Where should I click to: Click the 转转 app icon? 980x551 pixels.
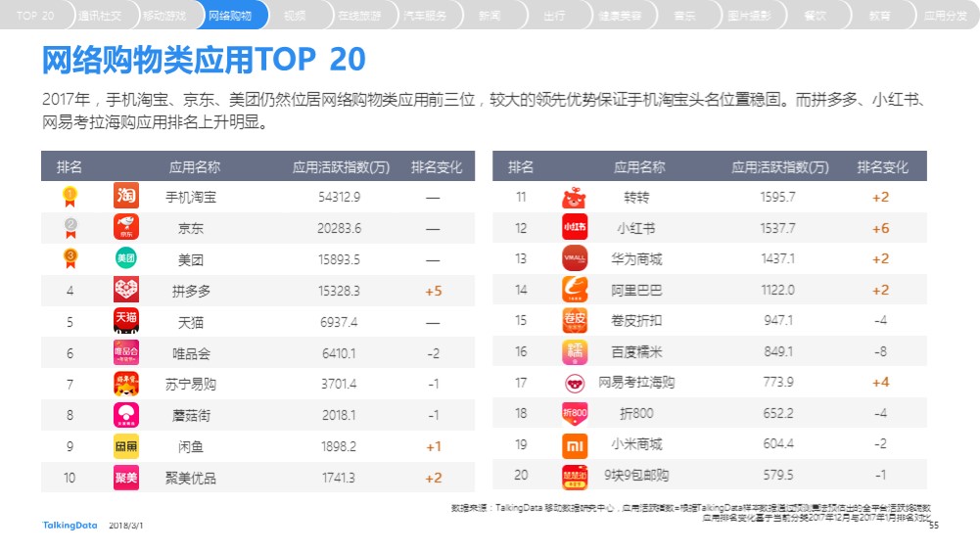click(x=575, y=198)
